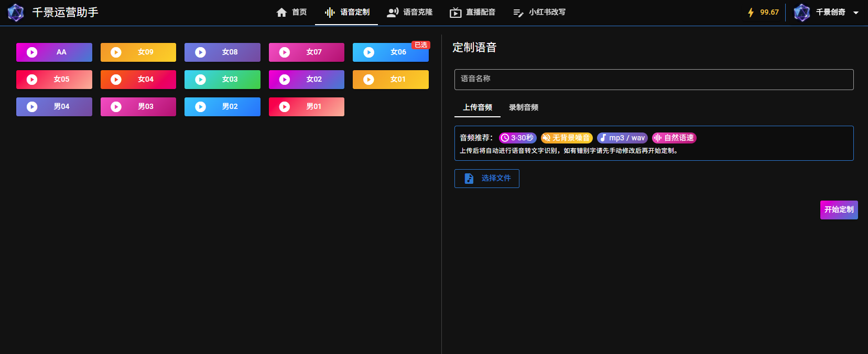Click the 3-30秒 duration tag

point(518,138)
